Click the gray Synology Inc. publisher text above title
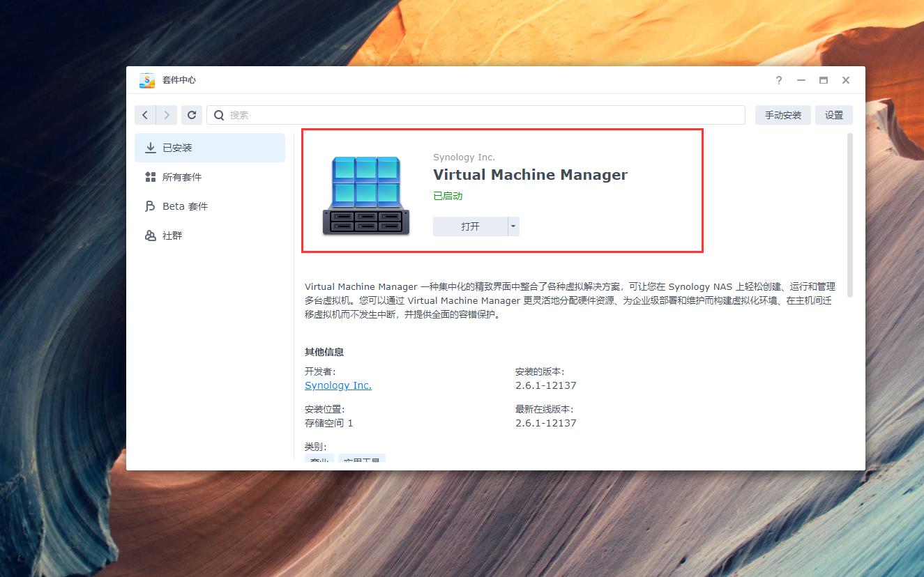Viewport: 924px width, 577px height. (464, 157)
